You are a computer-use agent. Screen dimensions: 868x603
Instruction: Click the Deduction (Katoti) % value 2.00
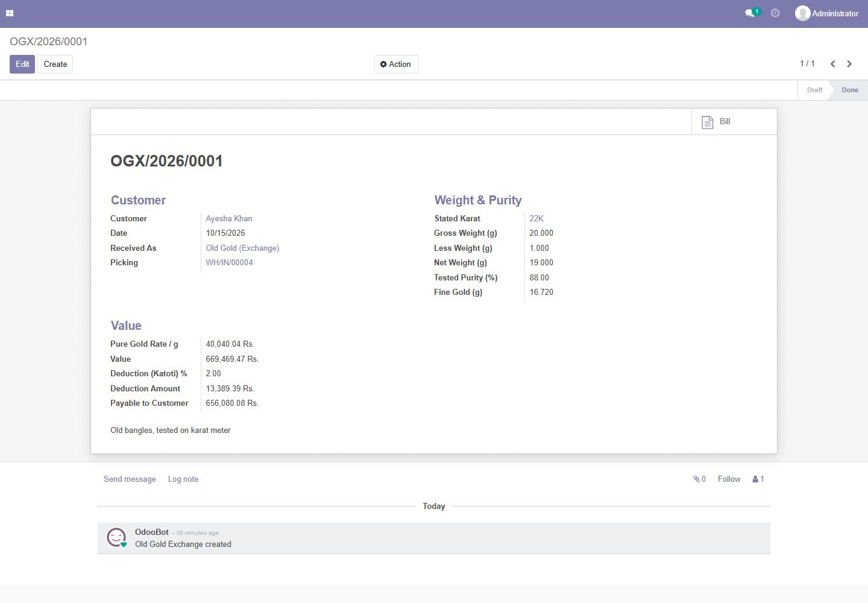(x=213, y=374)
